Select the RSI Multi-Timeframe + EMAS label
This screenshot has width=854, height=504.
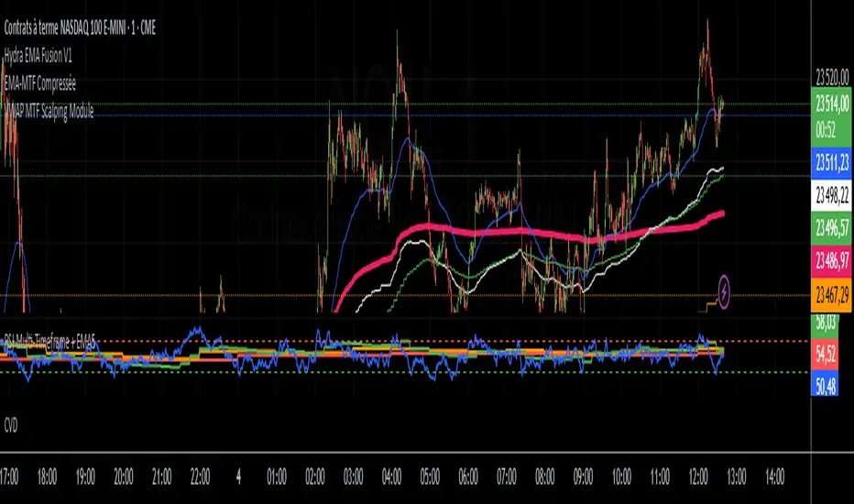pos(49,342)
